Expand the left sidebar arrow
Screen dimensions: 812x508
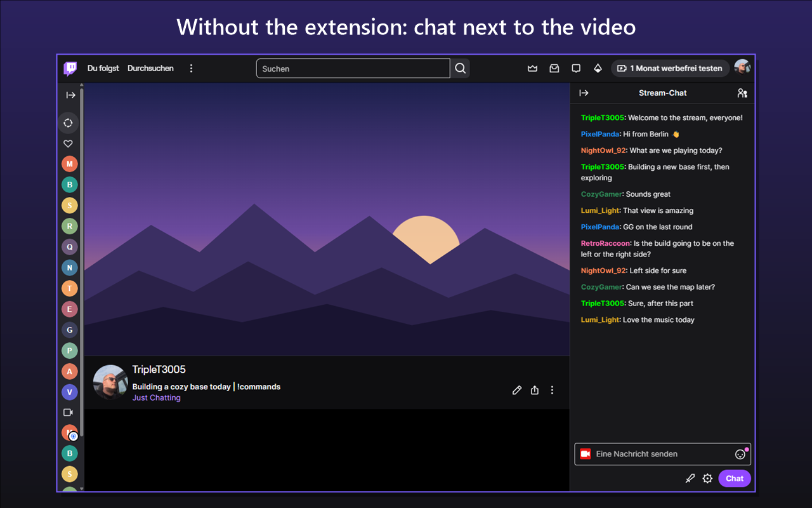70,95
